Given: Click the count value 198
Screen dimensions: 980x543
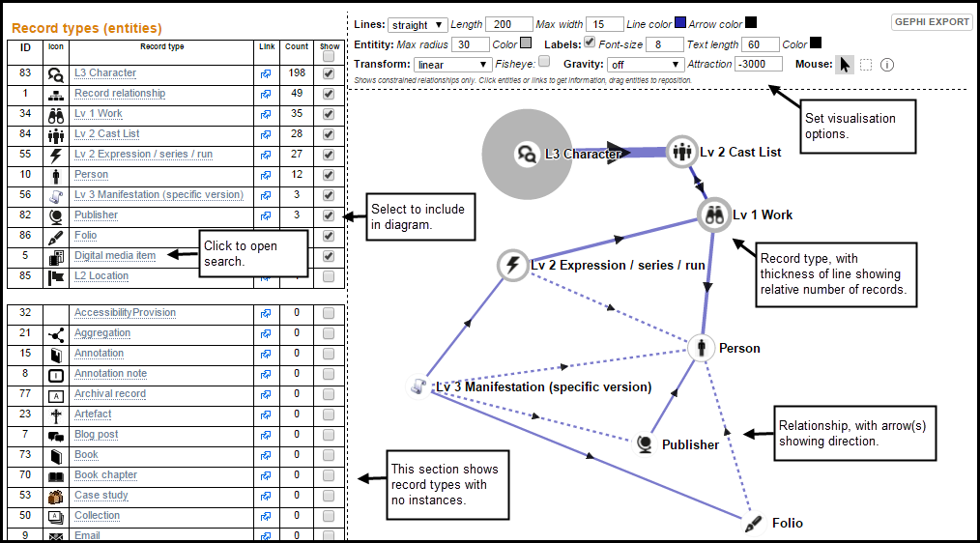Looking at the screenshot, I should point(297,73).
